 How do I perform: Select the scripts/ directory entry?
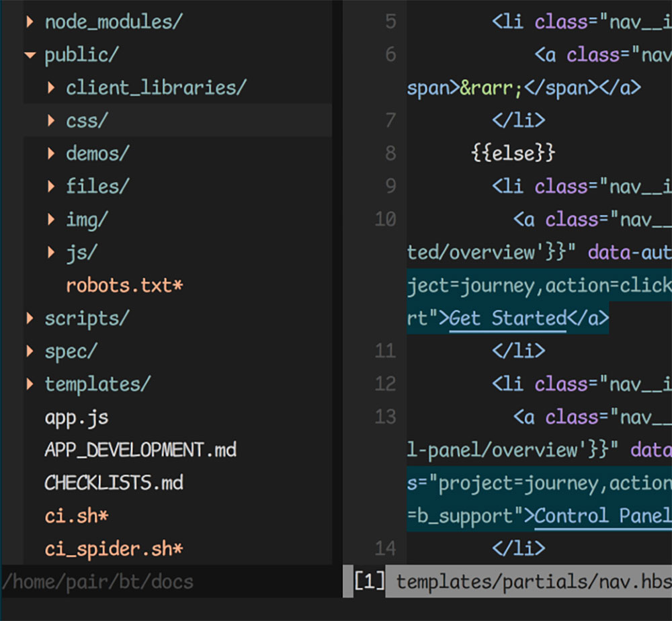[87, 318]
